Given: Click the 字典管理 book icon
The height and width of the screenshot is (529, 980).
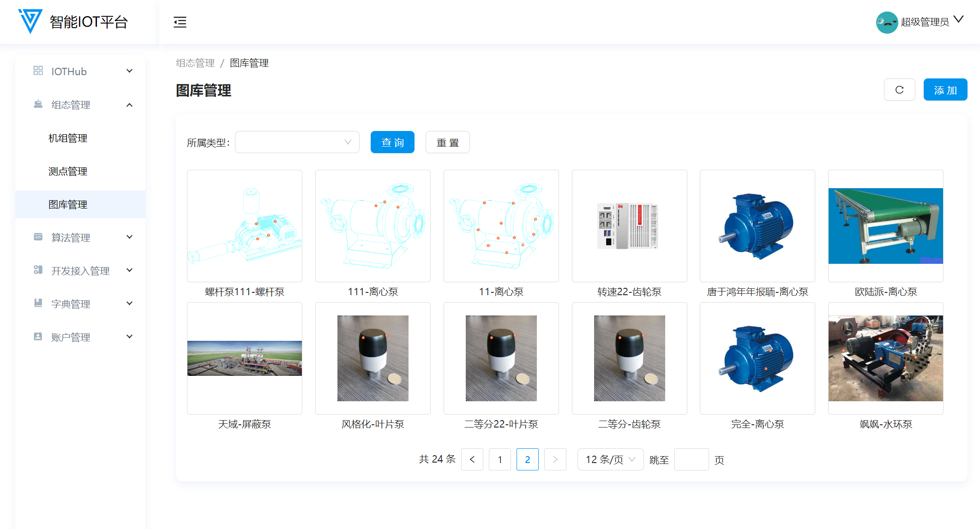Looking at the screenshot, I should point(38,303).
